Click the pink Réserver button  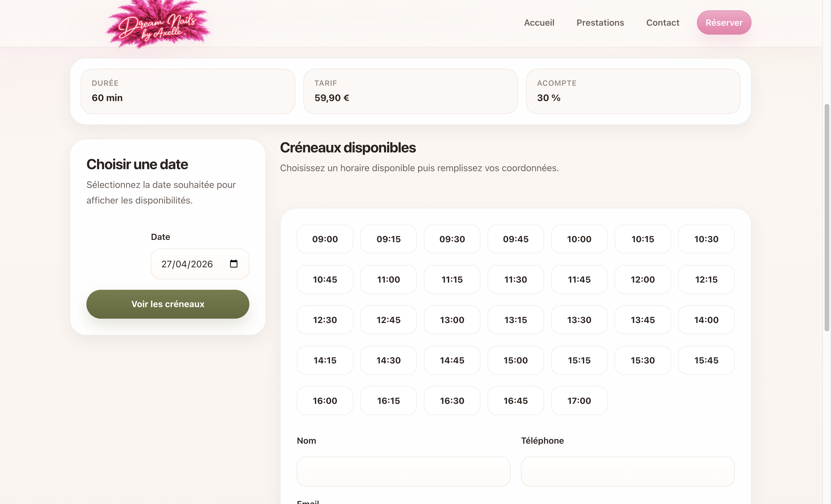(724, 23)
